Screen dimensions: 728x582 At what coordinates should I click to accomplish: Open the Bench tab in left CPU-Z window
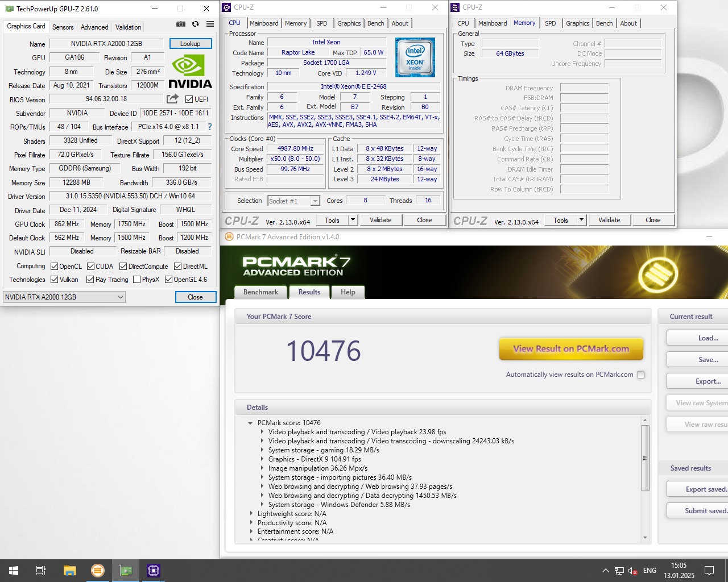click(x=375, y=23)
